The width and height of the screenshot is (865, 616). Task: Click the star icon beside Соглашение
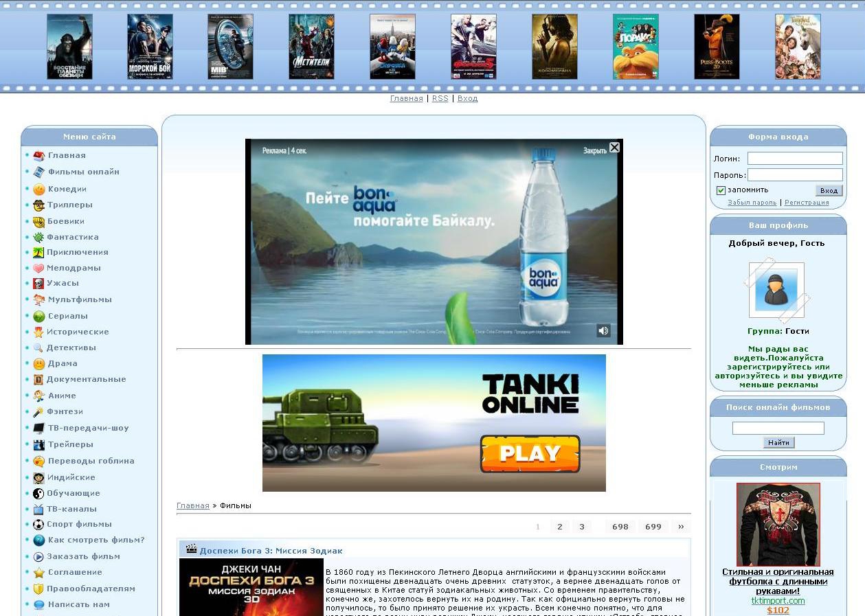click(x=38, y=573)
